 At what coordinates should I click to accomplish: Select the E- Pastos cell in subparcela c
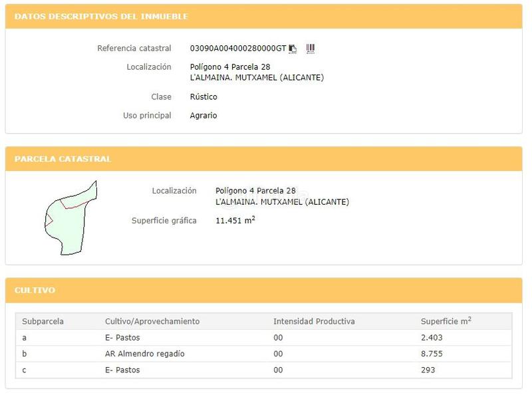(x=122, y=370)
